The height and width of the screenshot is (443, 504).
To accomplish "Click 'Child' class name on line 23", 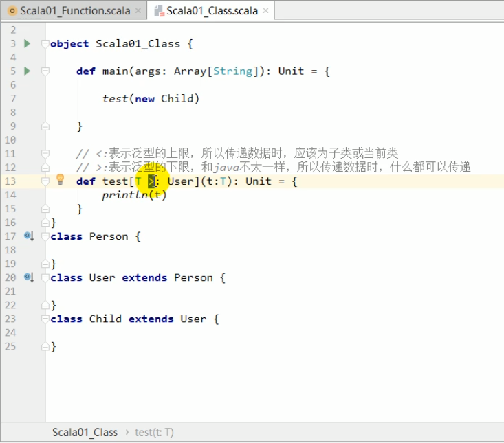I will pos(105,319).
